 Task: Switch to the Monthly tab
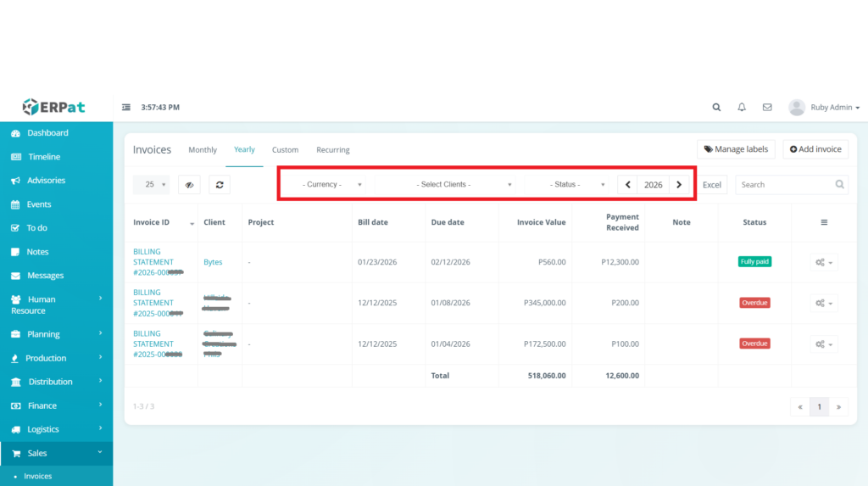(203, 150)
